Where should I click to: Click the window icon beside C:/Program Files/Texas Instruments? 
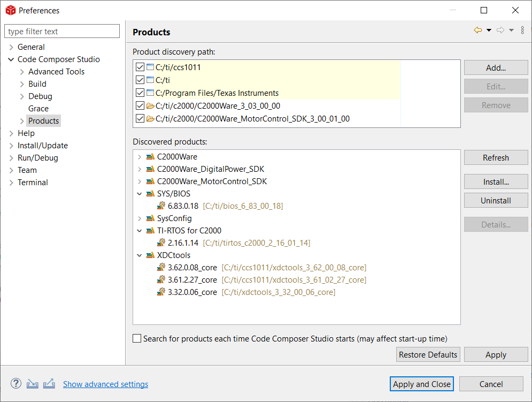[x=150, y=93]
